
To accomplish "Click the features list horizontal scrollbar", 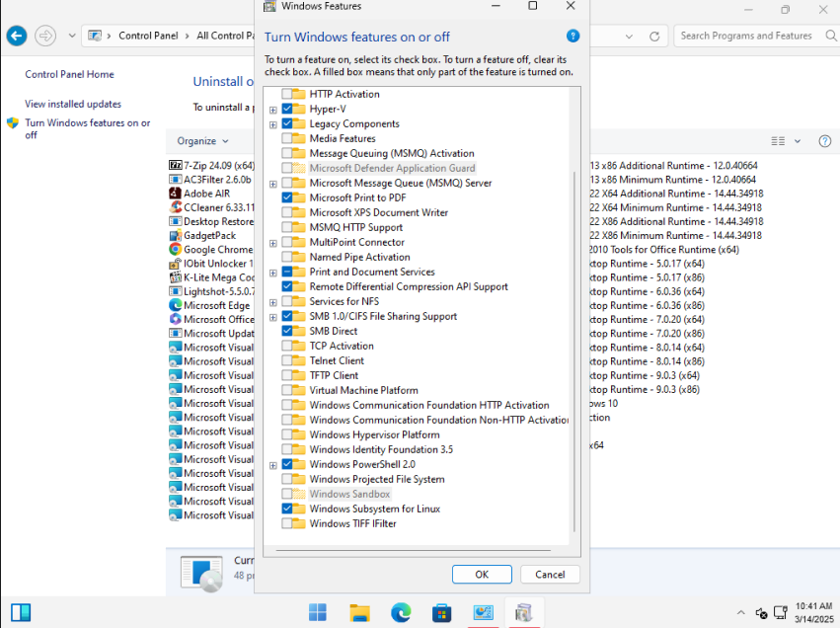I will pos(413,550).
